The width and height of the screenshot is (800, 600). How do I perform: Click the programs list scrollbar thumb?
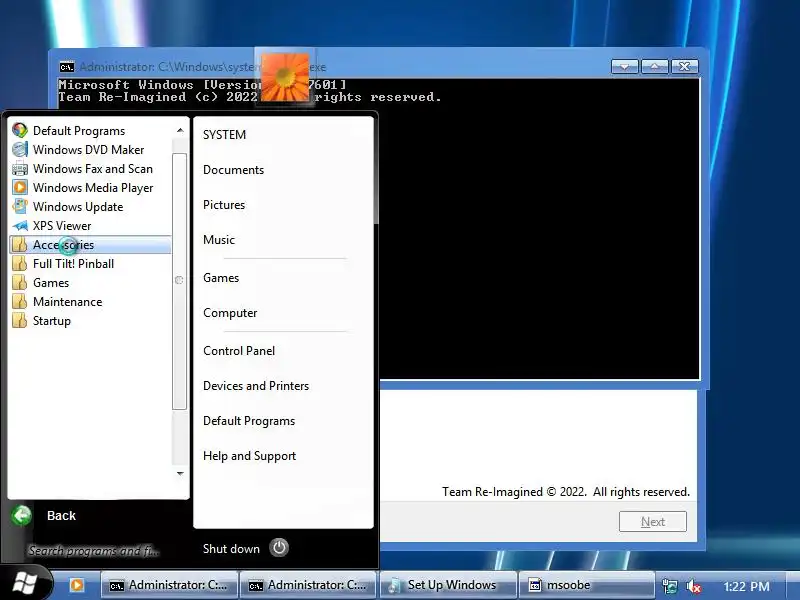(x=179, y=280)
